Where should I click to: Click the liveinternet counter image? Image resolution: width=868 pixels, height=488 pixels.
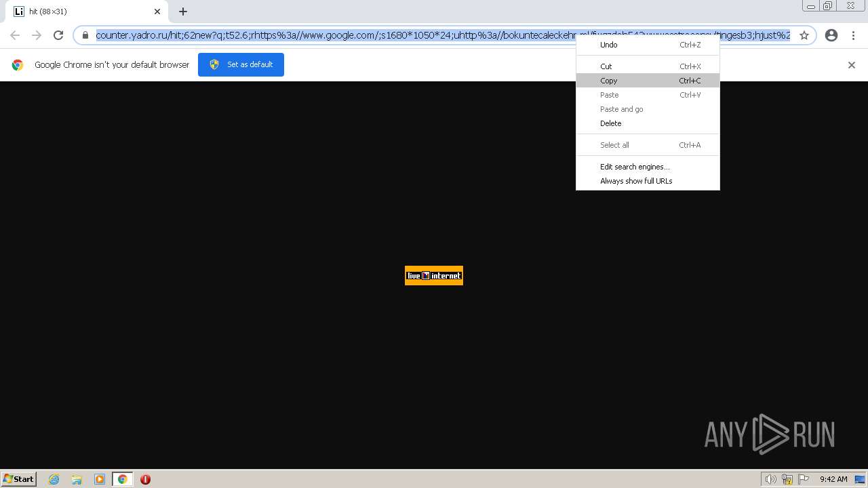pyautogui.click(x=434, y=275)
